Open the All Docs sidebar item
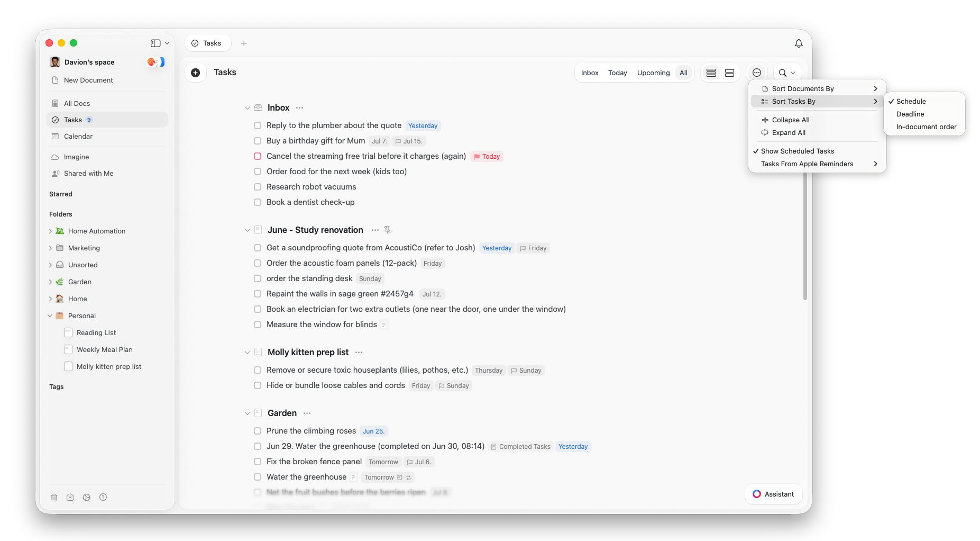Viewport: 980px width, 541px height. pyautogui.click(x=107, y=103)
